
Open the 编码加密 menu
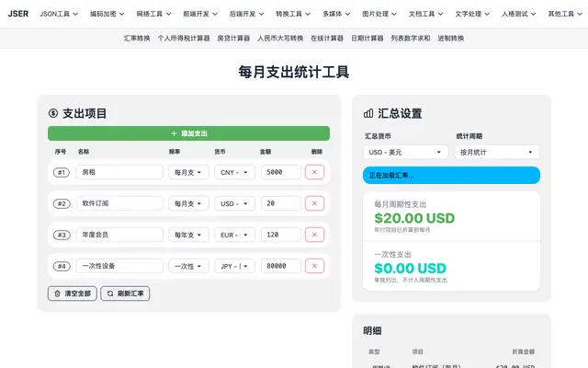(x=107, y=14)
